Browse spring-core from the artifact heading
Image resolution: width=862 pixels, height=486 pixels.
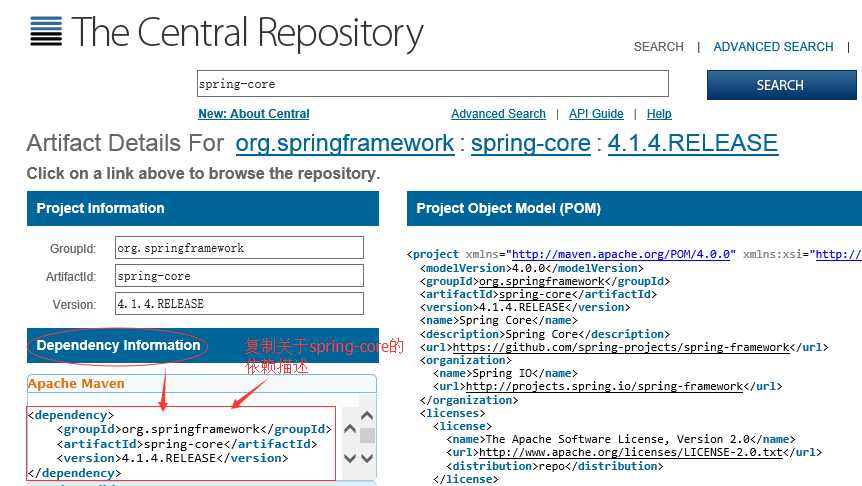coord(531,143)
